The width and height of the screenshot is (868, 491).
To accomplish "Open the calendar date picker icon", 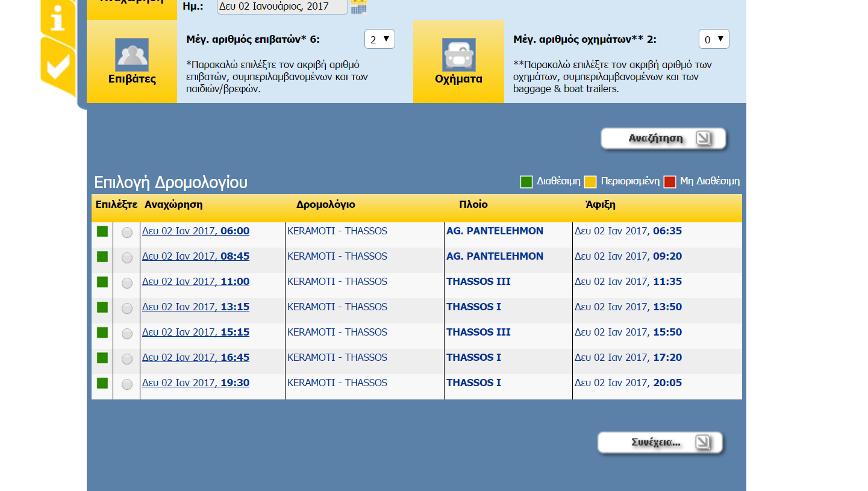I will pyautogui.click(x=358, y=7).
